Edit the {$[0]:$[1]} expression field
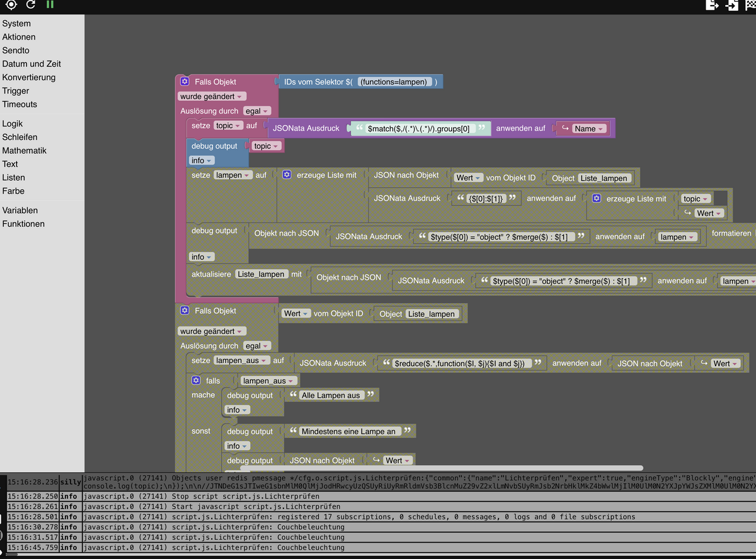Viewport: 756px width, 559px height. pyautogui.click(x=485, y=199)
